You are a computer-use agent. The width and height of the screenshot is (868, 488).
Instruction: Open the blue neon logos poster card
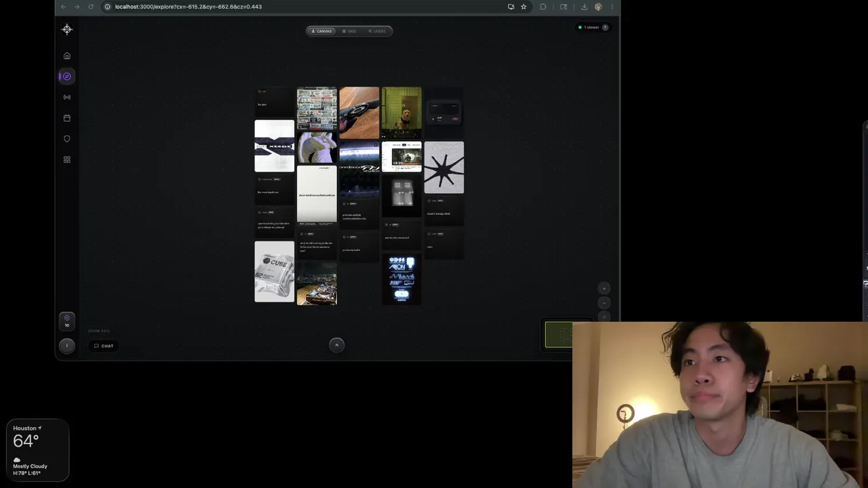coord(401,279)
